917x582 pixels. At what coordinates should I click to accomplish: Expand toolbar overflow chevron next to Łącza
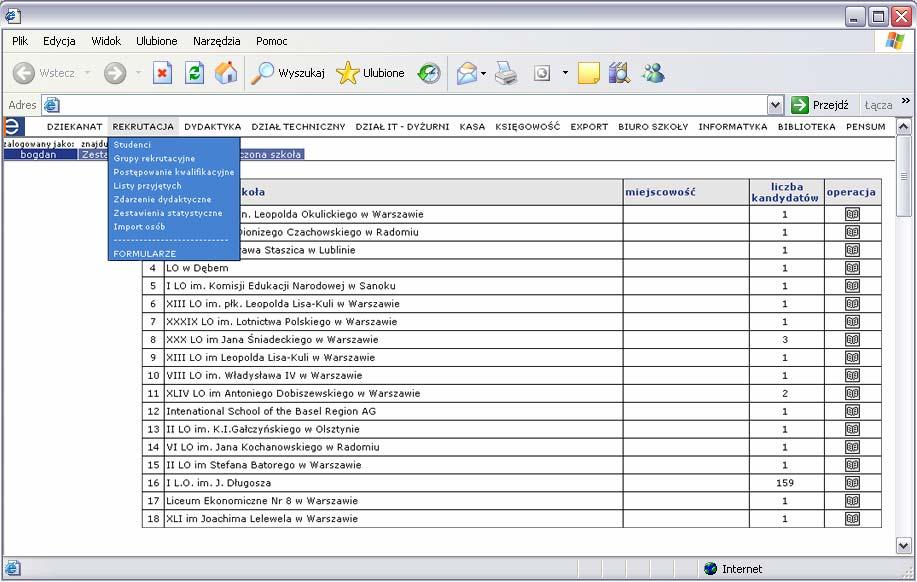pyautogui.click(x=906, y=101)
